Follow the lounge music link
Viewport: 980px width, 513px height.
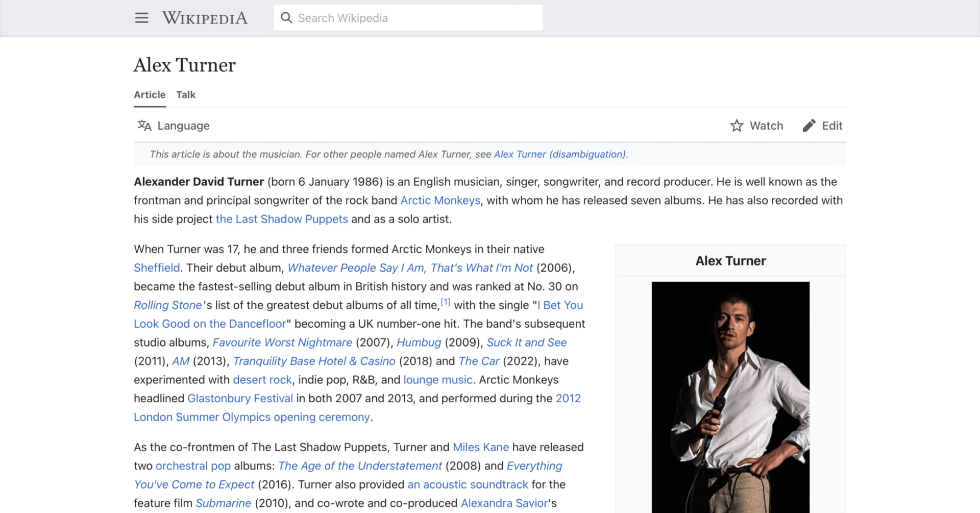coord(438,380)
